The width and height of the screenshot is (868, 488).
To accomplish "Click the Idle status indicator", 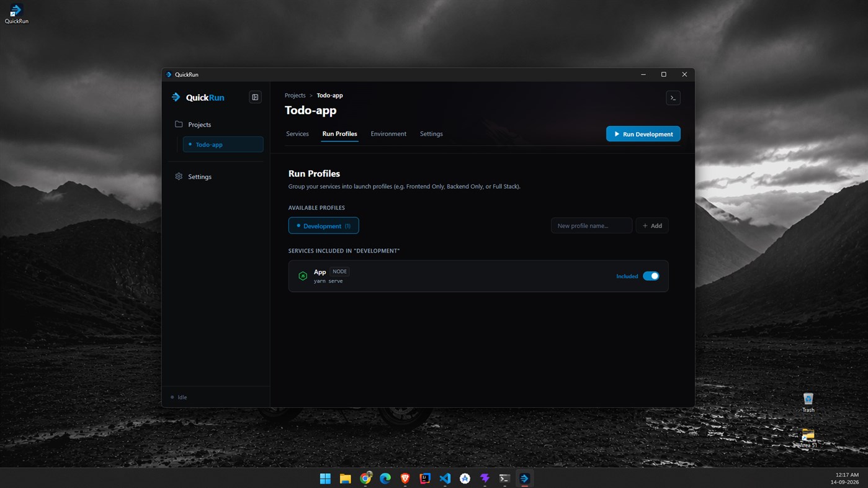I will click(179, 397).
